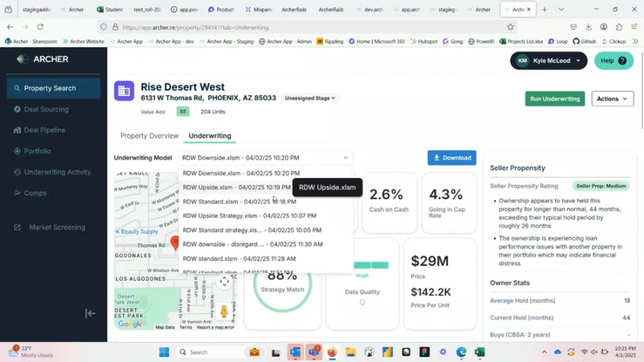This screenshot has height=362, width=644.
Task: Click Report a map error link
Action: point(215,327)
